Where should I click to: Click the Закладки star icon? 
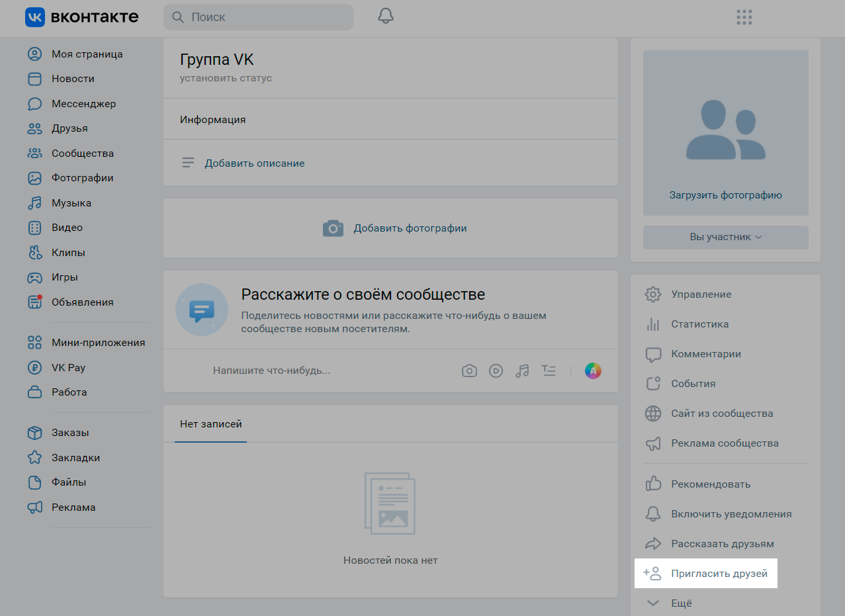(34, 458)
